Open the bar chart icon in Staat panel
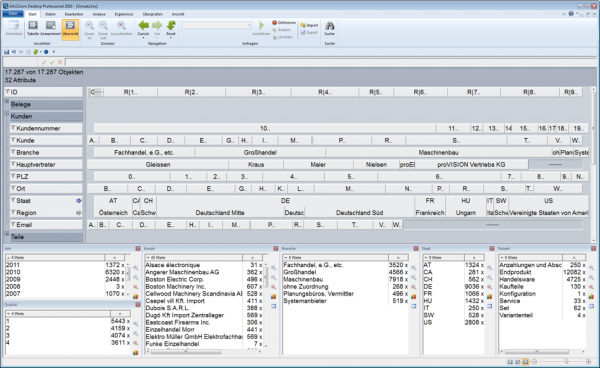Image resolution: width=600 pixels, height=368 pixels. 489,296
